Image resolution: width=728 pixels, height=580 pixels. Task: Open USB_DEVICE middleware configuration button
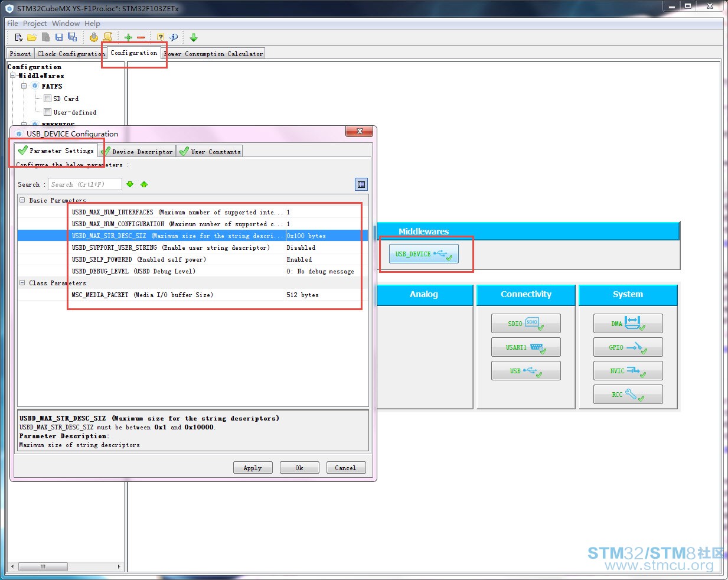coord(423,254)
